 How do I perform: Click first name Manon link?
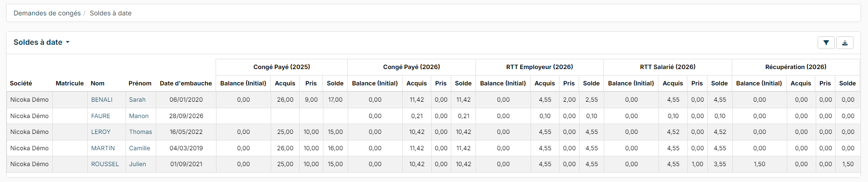(x=139, y=116)
